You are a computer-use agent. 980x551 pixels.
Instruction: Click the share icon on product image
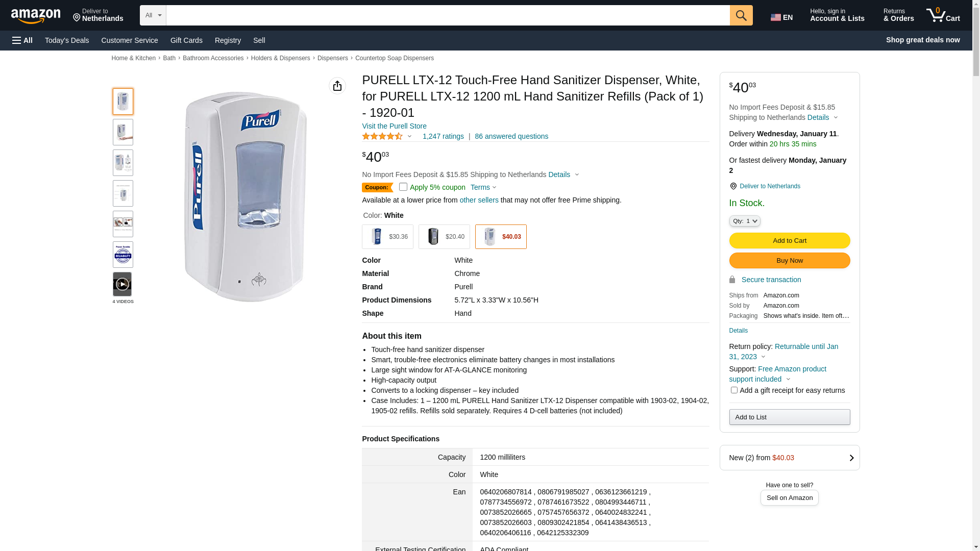coord(337,86)
